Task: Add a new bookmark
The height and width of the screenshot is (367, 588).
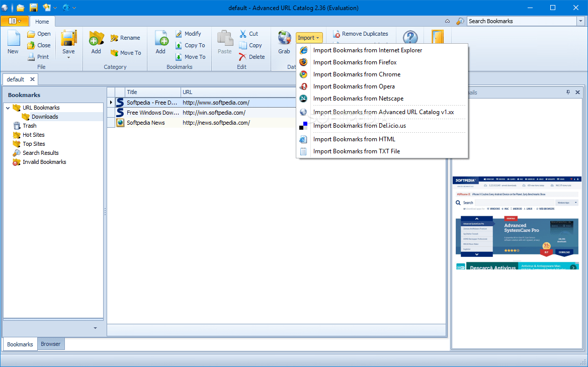Action: pyautogui.click(x=160, y=40)
